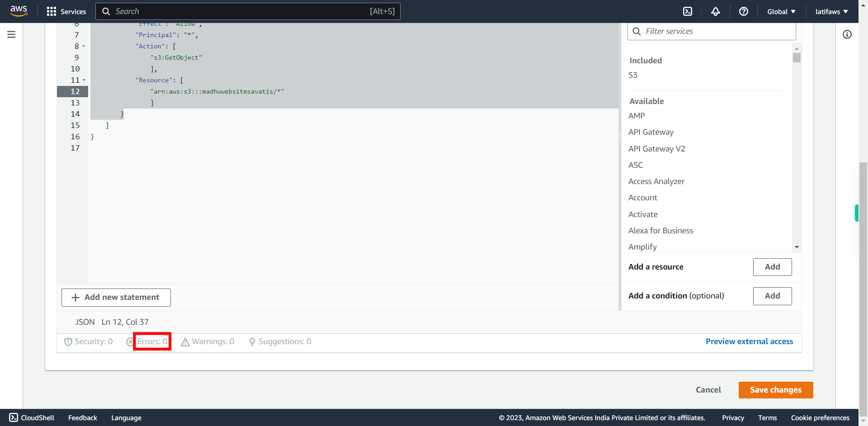Open the help question mark icon

coord(744,11)
